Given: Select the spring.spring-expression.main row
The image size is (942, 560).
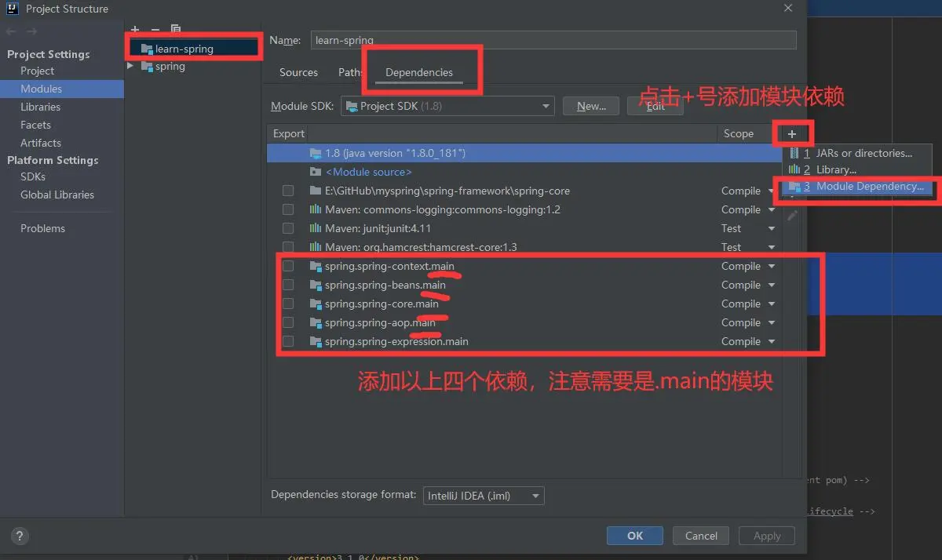Looking at the screenshot, I should (x=524, y=341).
